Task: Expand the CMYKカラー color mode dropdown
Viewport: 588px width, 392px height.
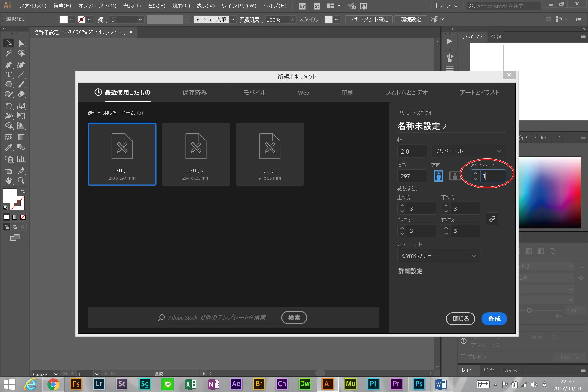Action: click(439, 256)
